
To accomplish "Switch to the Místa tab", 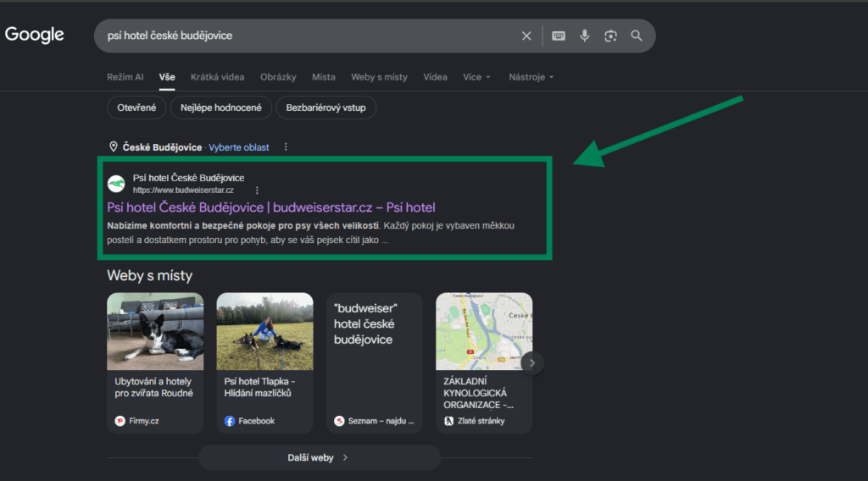I will pos(324,77).
